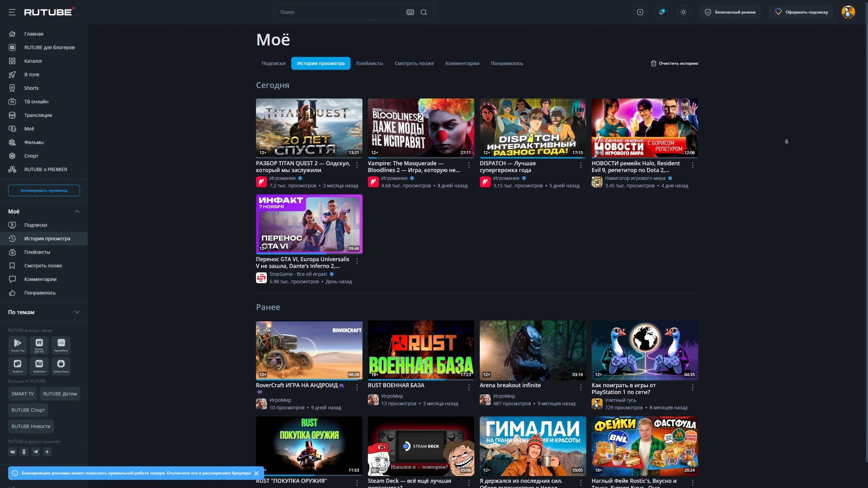Open the hamburger menu next to RUTUBE logo
This screenshot has width=868, height=488.
[12, 12]
